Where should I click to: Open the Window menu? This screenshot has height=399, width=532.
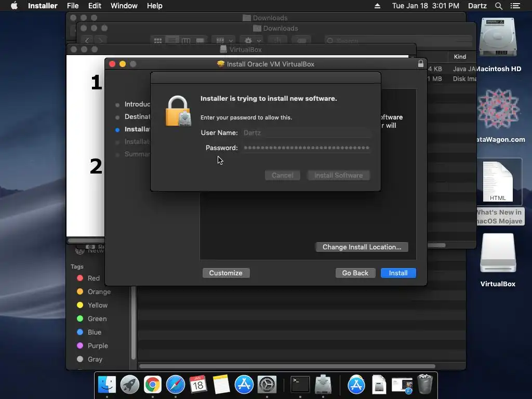pos(124,6)
